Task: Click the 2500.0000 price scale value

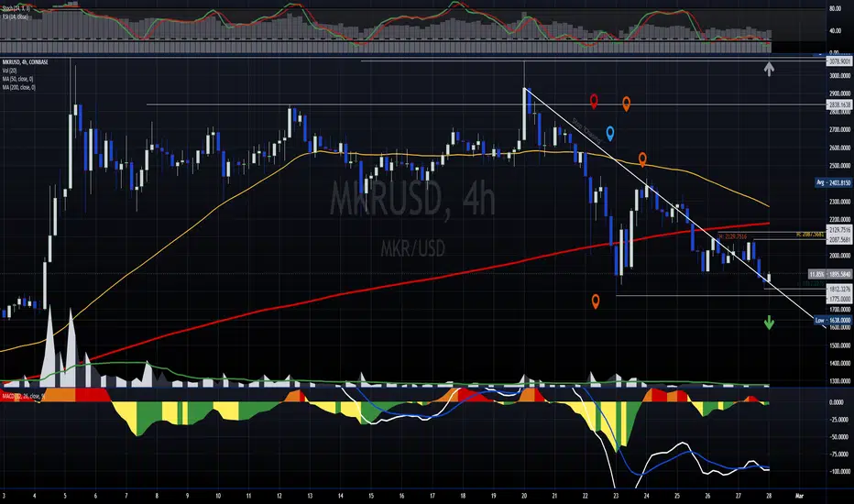Action: pos(840,166)
